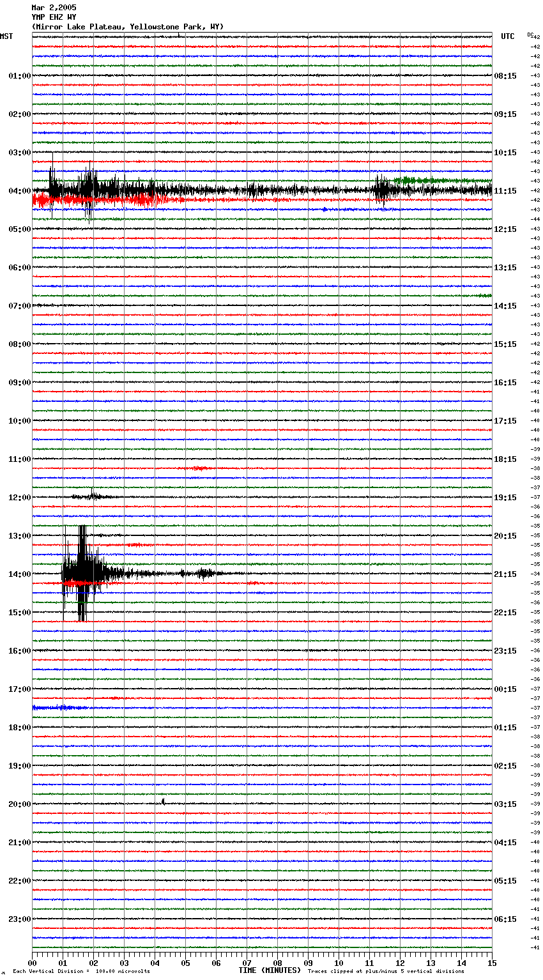Screen dimensions: 543x980
Task: Click the '05' minute tick label
Action: pyautogui.click(x=185, y=963)
